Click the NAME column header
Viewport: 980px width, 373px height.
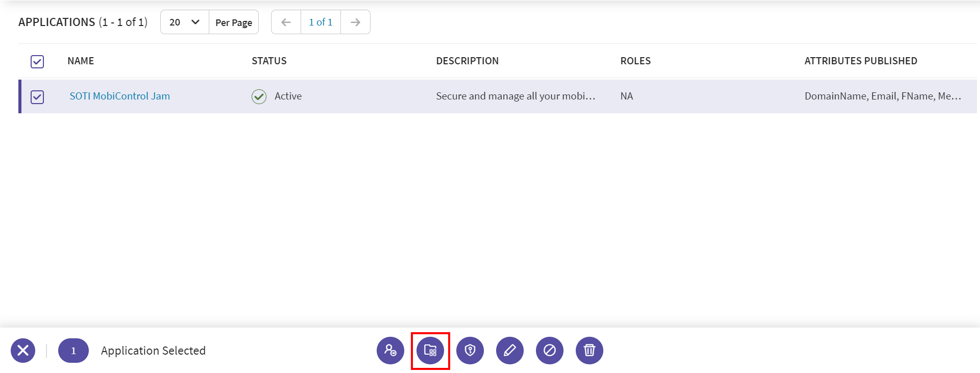(x=81, y=61)
